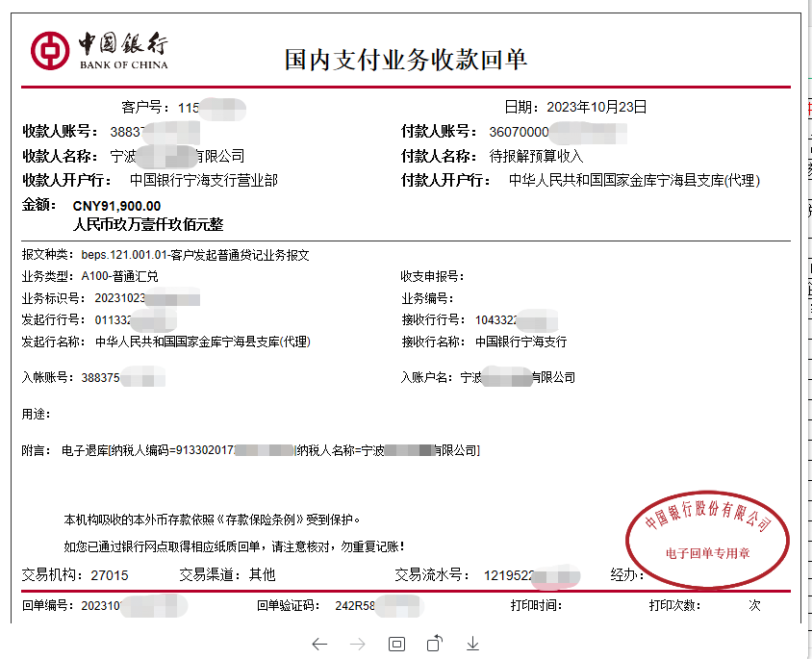The image size is (812, 659).
Task: Click the 打印次数 label
Action: tap(674, 605)
